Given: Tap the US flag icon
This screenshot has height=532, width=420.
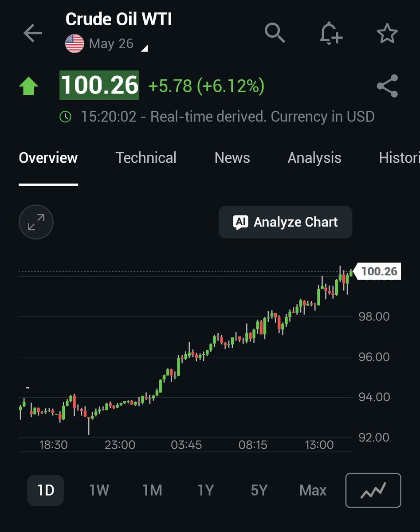Looking at the screenshot, I should tap(75, 44).
